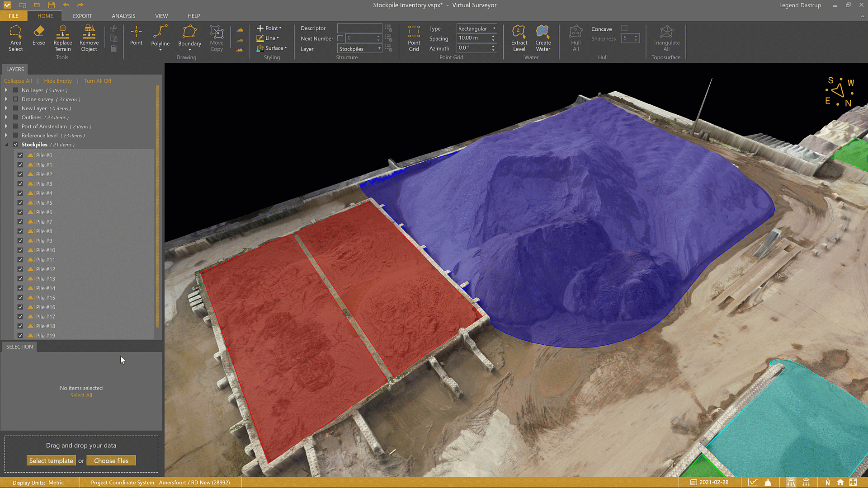Switch to the ANALYSIS ribbon tab

[123, 16]
